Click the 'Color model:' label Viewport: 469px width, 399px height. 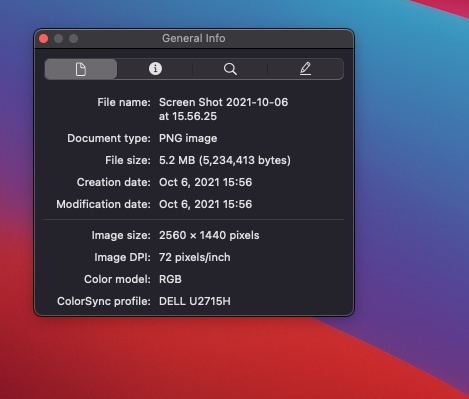pyautogui.click(x=117, y=279)
